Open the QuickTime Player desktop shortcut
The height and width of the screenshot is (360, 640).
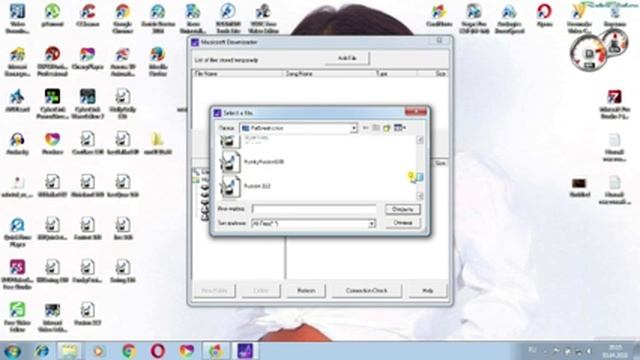pyautogui.click(x=17, y=232)
